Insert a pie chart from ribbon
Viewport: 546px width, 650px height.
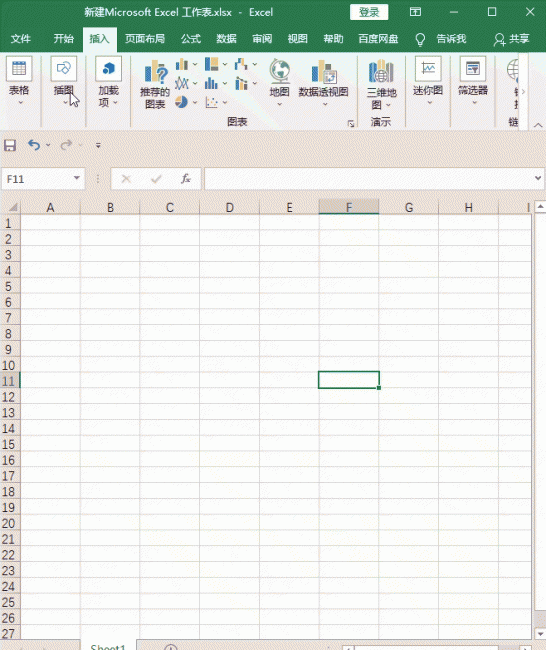[x=181, y=102]
